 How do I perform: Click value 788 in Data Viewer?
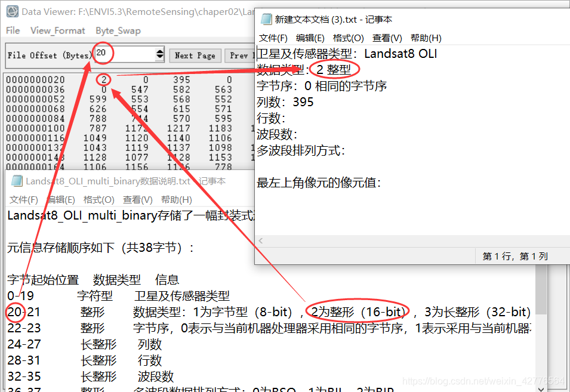98,119
